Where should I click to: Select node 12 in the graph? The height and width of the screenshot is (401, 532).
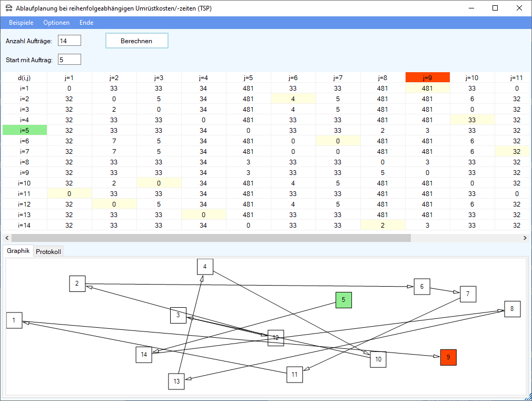275,338
